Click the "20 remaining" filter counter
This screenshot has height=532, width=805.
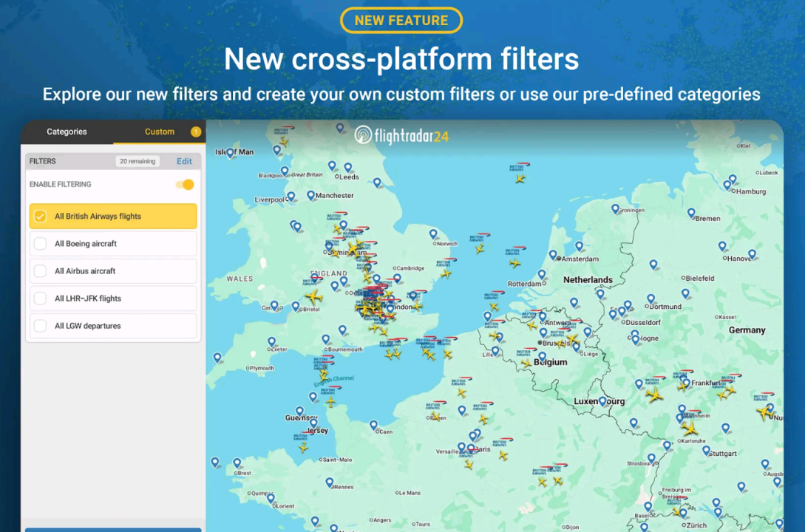[137, 161]
